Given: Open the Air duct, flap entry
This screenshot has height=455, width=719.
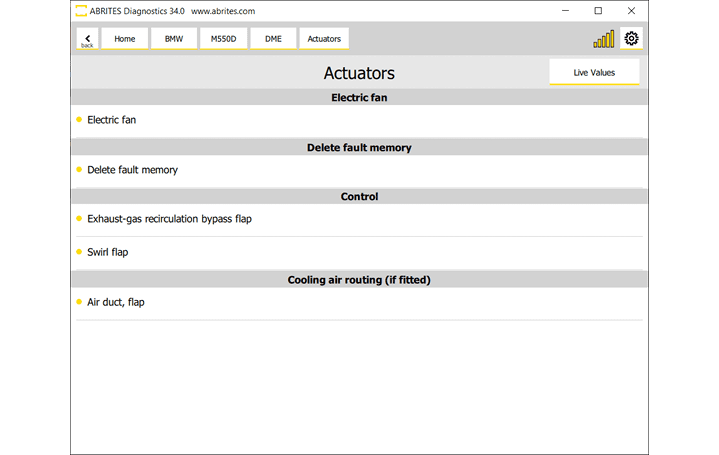Looking at the screenshot, I should 116,302.
